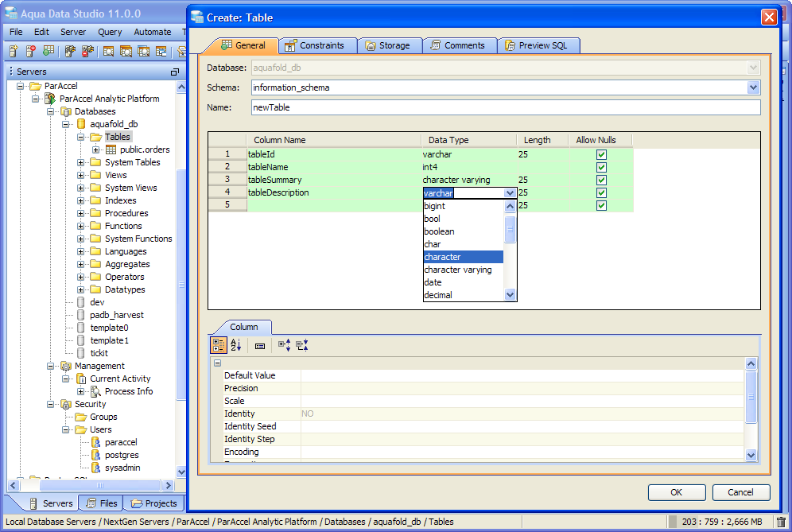Open the Preview SQL tab
This screenshot has height=532, width=792.
point(538,45)
